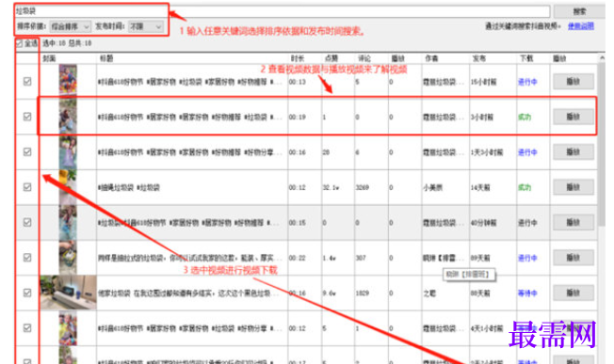Play the first video in the list

click(x=574, y=81)
